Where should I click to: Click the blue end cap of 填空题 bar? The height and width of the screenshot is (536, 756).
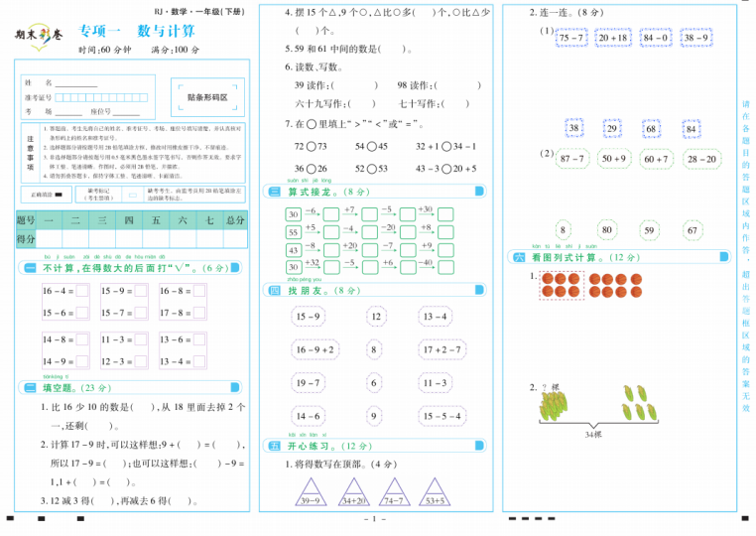click(x=243, y=388)
